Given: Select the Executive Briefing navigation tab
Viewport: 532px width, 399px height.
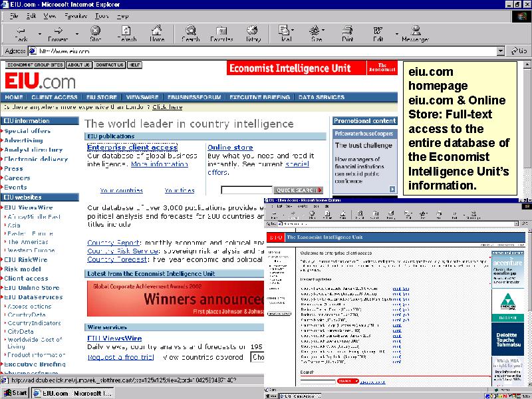Looking at the screenshot, I should pyautogui.click(x=259, y=97).
